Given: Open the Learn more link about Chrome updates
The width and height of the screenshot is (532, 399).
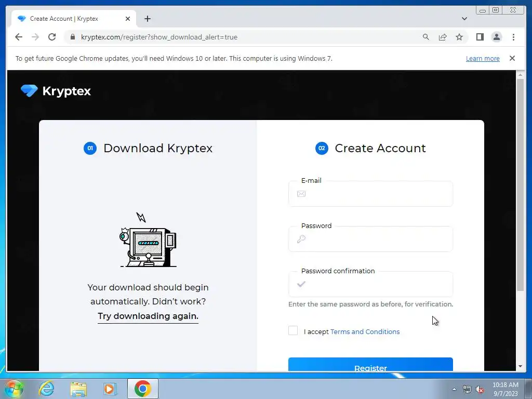Looking at the screenshot, I should point(483,58).
